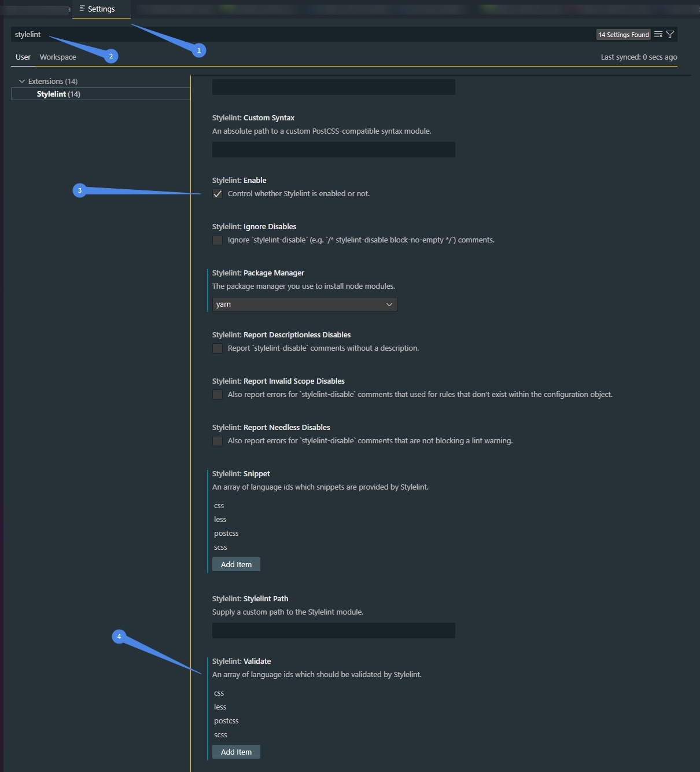Image resolution: width=700 pixels, height=772 pixels.
Task: Click Add Item under Snippet setting
Action: pos(236,564)
